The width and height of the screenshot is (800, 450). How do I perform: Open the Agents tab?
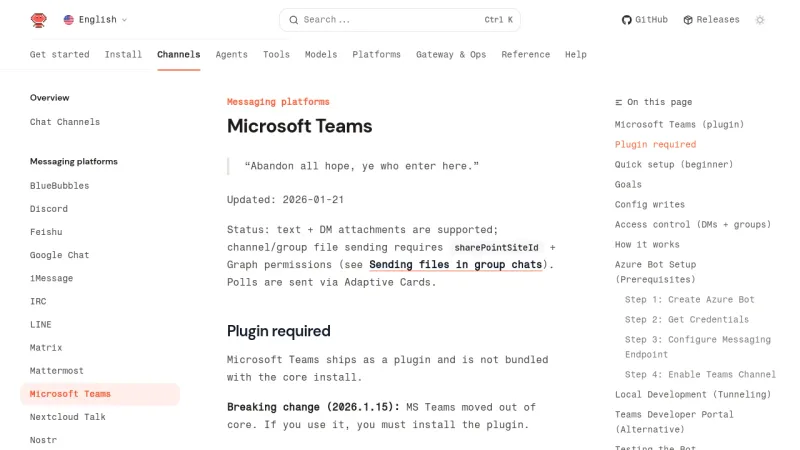tap(232, 55)
